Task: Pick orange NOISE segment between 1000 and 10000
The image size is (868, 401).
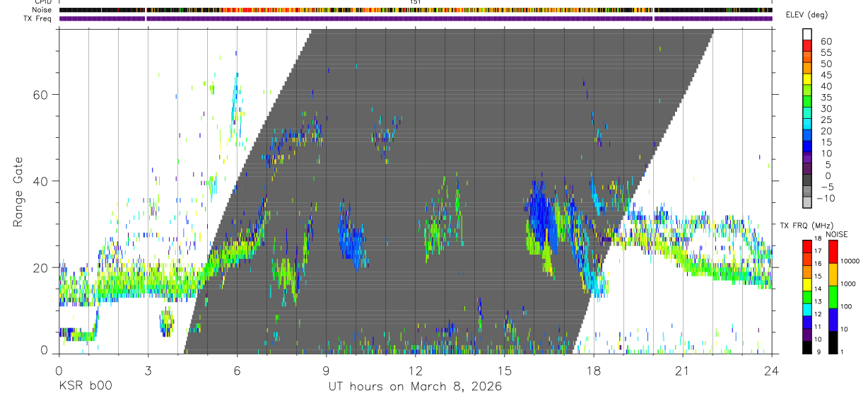Action: (x=833, y=274)
